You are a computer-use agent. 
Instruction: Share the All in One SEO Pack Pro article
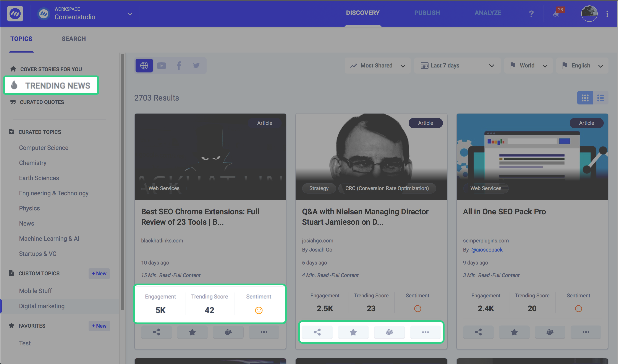(478, 332)
